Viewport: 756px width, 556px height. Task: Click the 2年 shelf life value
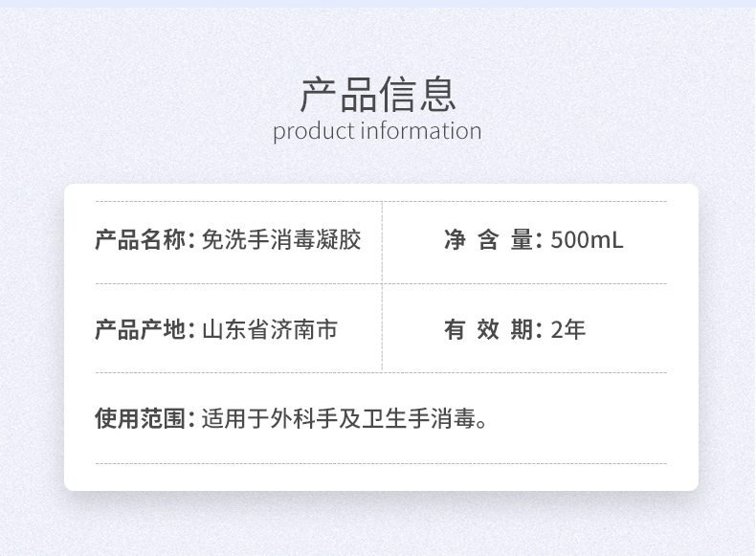click(x=568, y=330)
